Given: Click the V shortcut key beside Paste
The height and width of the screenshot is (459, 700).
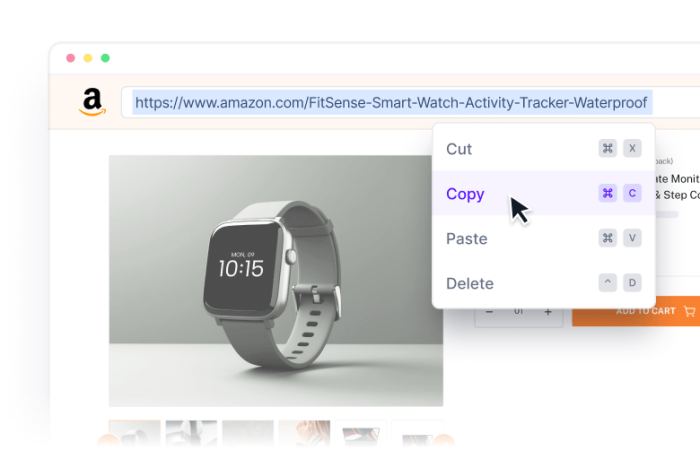Looking at the screenshot, I should click(x=632, y=238).
